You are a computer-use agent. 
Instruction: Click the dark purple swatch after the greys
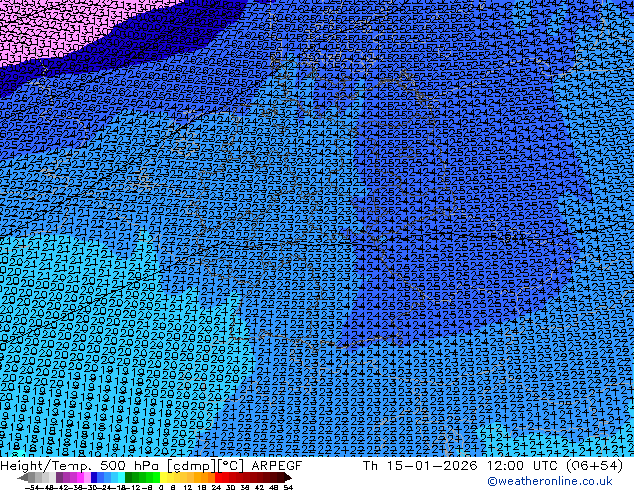pyautogui.click(x=59, y=477)
